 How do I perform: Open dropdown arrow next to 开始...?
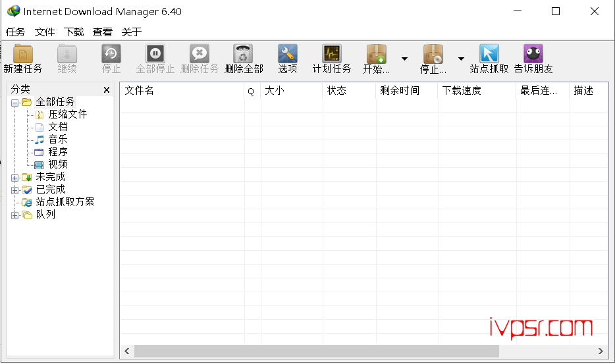(404, 59)
